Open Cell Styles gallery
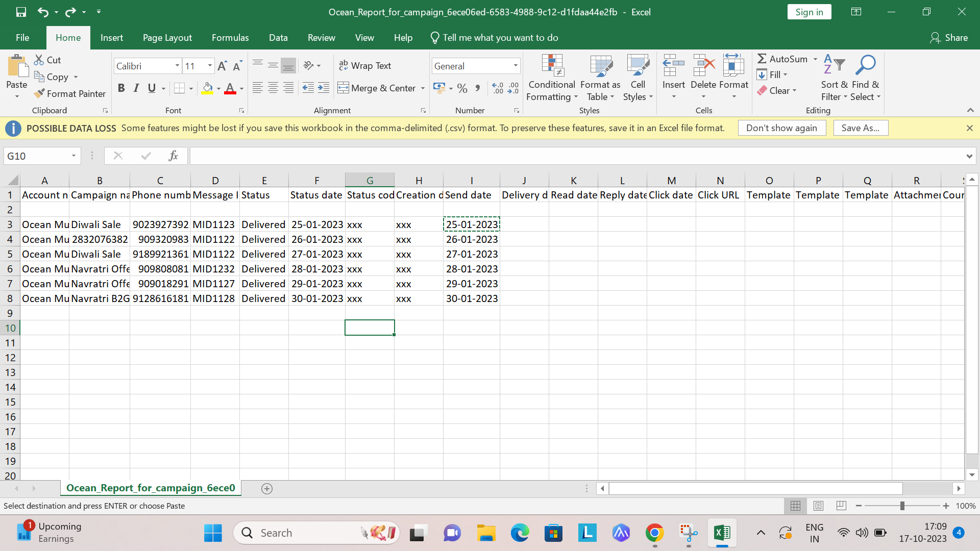 coord(638,78)
